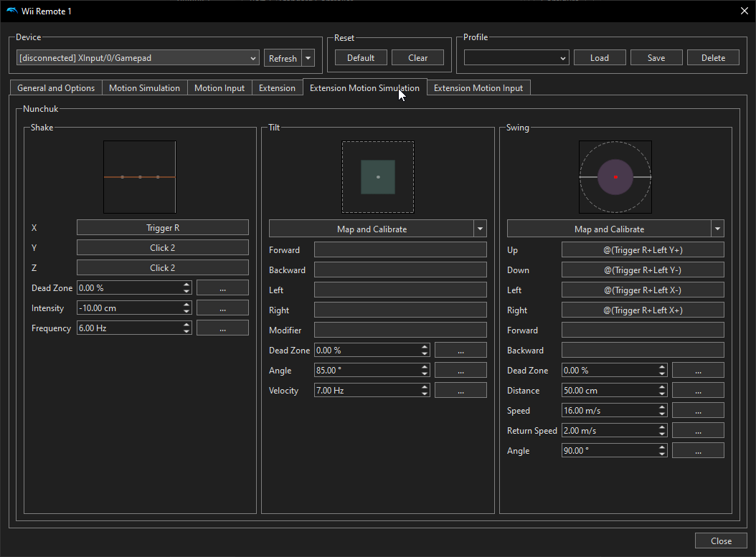The height and width of the screenshot is (557, 756).
Task: Switch to Motion Simulation tab
Action: point(145,88)
